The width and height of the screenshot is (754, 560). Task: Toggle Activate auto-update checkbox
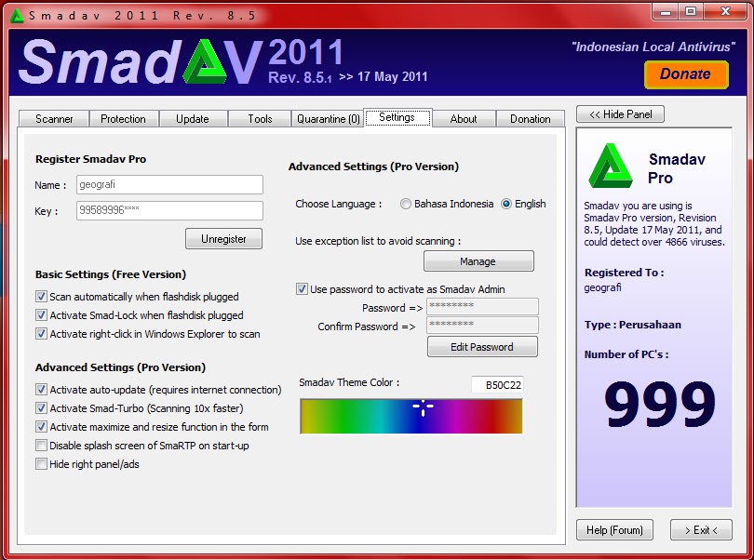pos(41,390)
